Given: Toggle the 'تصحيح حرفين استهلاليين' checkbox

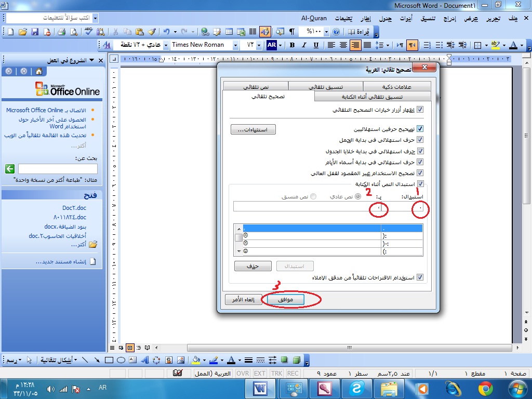Looking at the screenshot, I should click(420, 129).
